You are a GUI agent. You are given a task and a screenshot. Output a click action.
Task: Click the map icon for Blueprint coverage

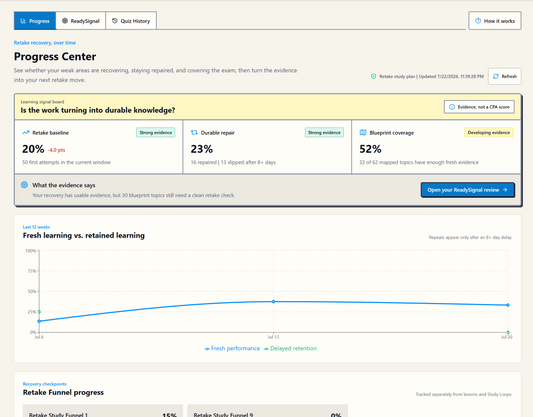363,133
